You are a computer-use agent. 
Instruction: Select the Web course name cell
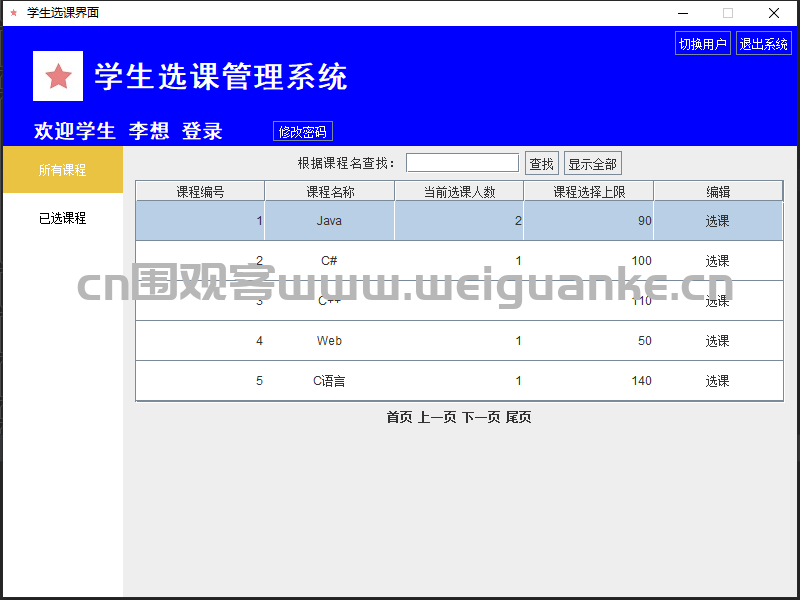pyautogui.click(x=330, y=341)
